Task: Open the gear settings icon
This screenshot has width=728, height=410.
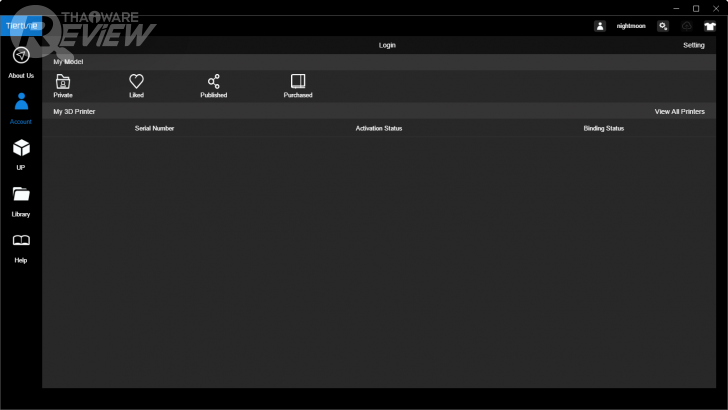Action: [663, 26]
